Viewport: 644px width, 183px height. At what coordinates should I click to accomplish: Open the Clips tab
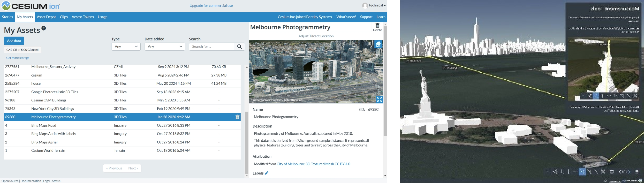click(x=64, y=17)
